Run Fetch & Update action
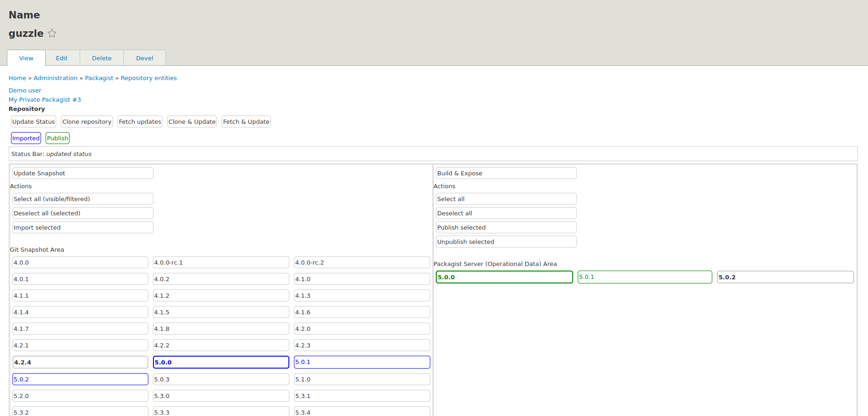 coord(246,121)
